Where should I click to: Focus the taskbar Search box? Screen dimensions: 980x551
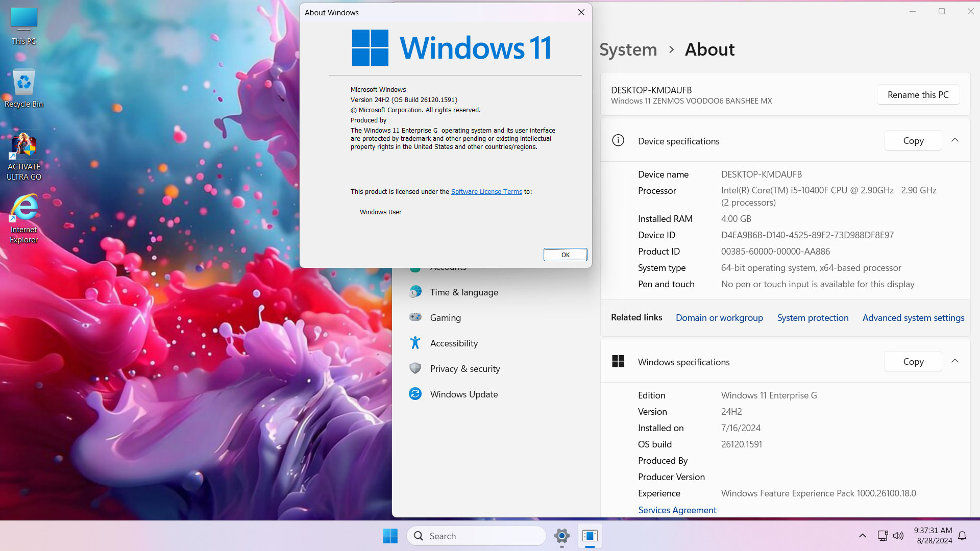click(477, 536)
